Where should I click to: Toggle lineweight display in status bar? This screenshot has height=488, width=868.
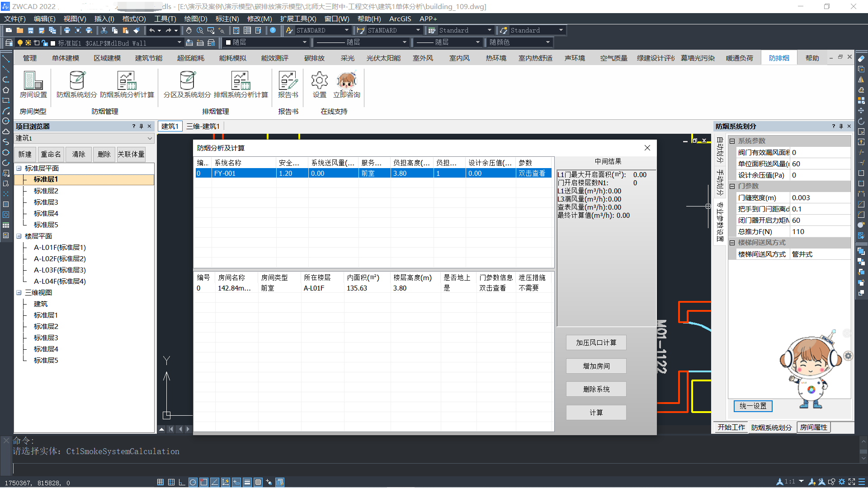pyautogui.click(x=247, y=482)
